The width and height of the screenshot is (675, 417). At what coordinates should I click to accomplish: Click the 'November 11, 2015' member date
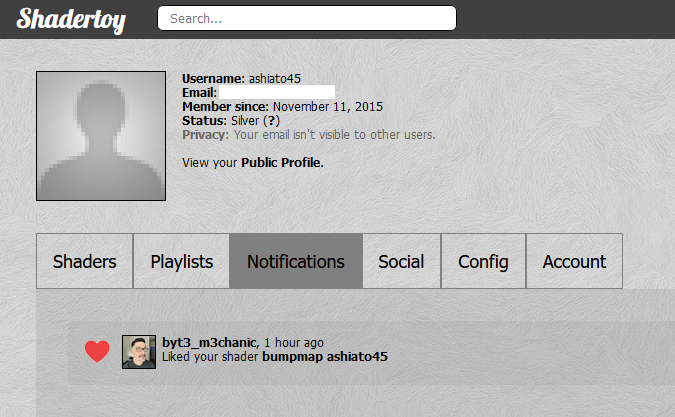(328, 107)
